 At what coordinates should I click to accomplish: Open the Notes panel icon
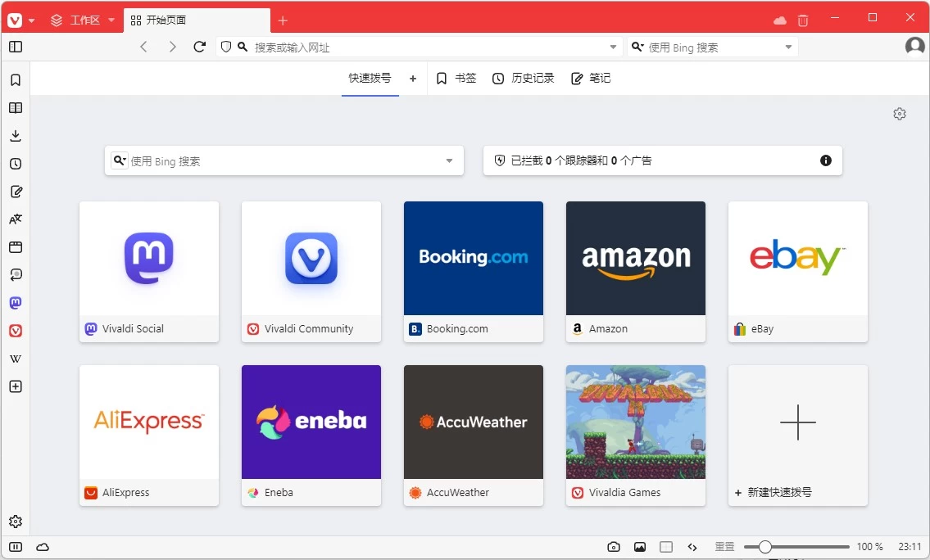[15, 191]
